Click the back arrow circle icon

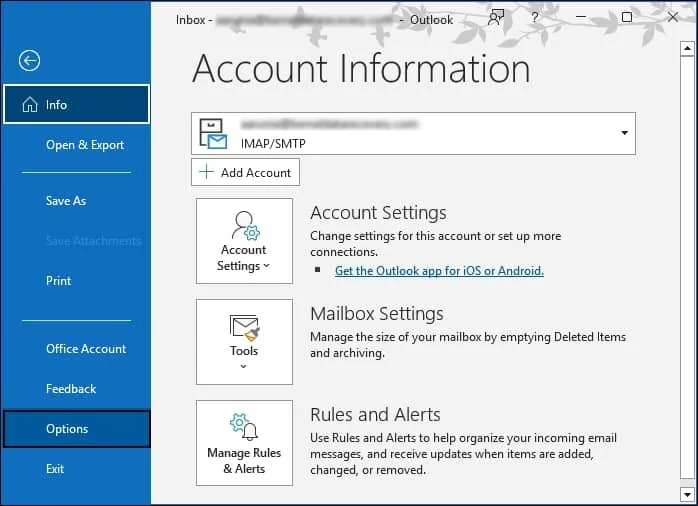(29, 61)
